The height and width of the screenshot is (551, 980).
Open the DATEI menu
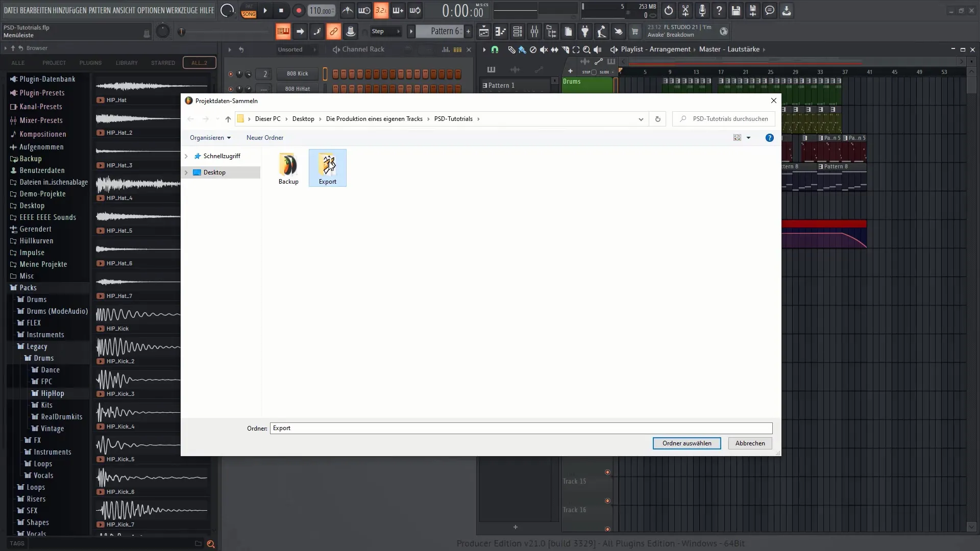click(11, 10)
